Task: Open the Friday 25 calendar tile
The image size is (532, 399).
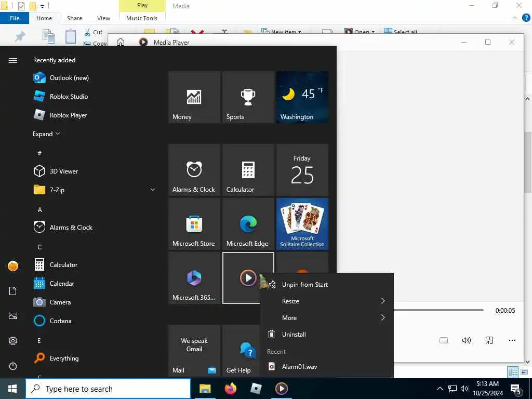Action: [x=302, y=170]
